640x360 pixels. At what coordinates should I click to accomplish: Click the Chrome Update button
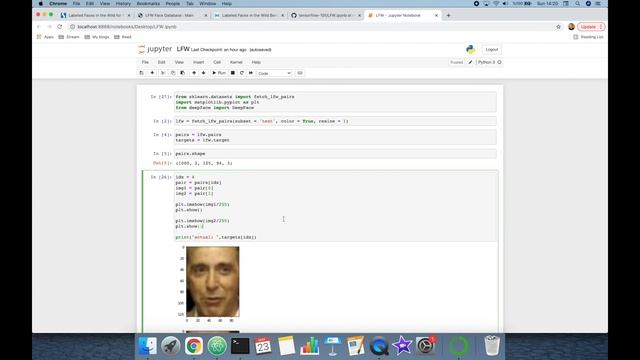click(591, 27)
